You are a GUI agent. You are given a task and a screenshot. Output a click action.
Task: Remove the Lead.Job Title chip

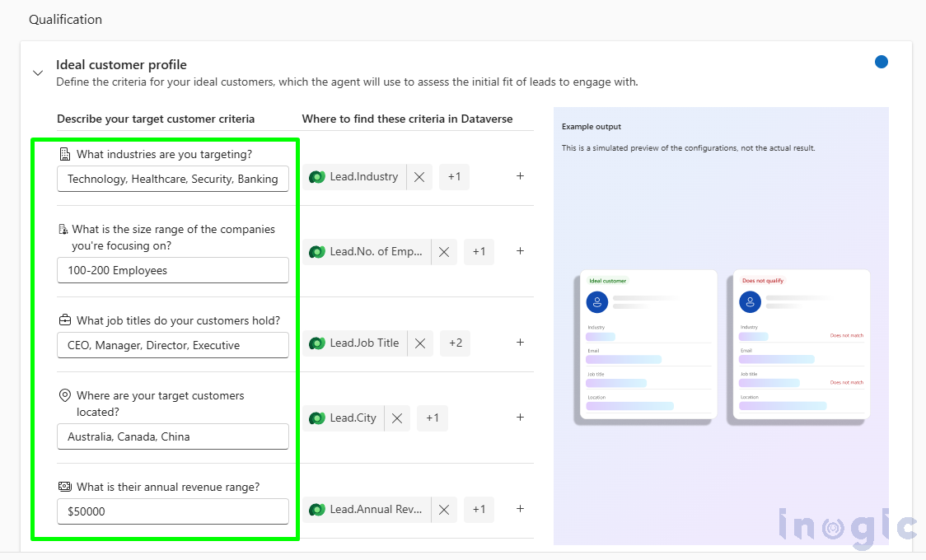pos(420,343)
